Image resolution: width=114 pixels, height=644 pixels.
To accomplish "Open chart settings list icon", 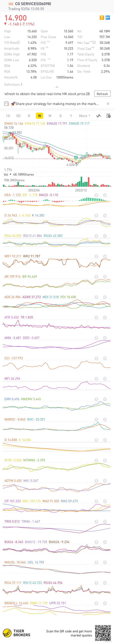I will pyautogui.click(x=108, y=116).
